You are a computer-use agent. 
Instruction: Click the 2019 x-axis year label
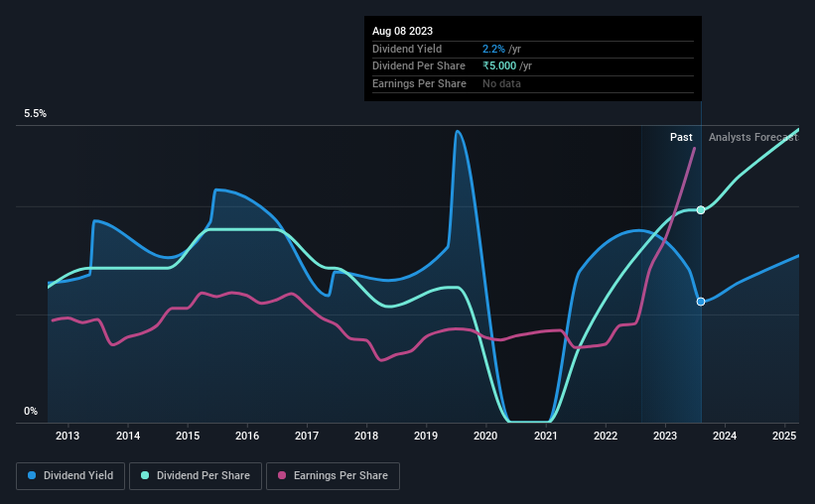(x=426, y=436)
